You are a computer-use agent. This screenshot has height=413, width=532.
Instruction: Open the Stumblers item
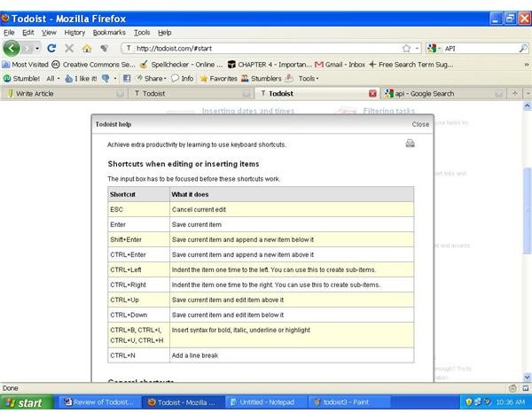(262, 78)
